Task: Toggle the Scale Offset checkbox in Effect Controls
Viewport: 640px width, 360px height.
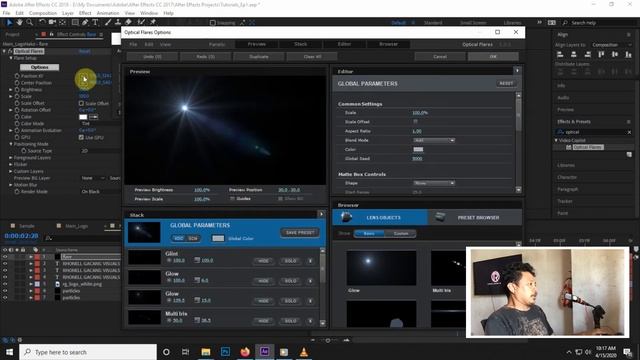Action: [x=81, y=103]
